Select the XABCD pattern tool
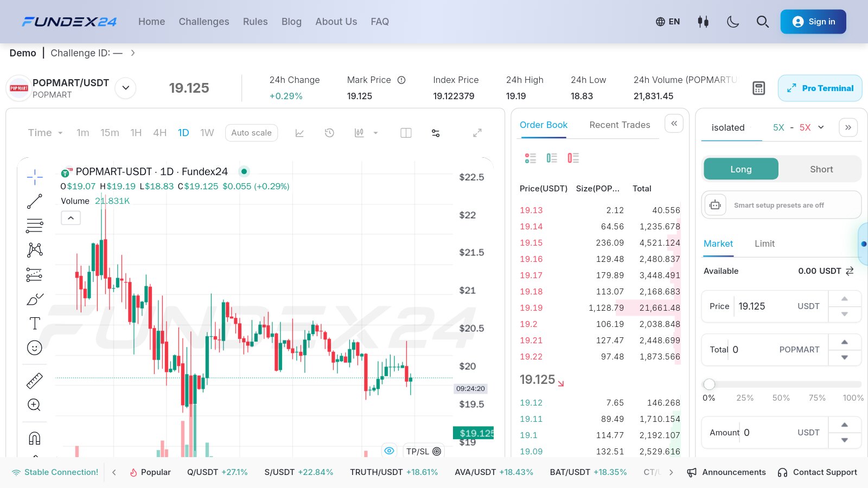868x488 pixels. coord(35,250)
